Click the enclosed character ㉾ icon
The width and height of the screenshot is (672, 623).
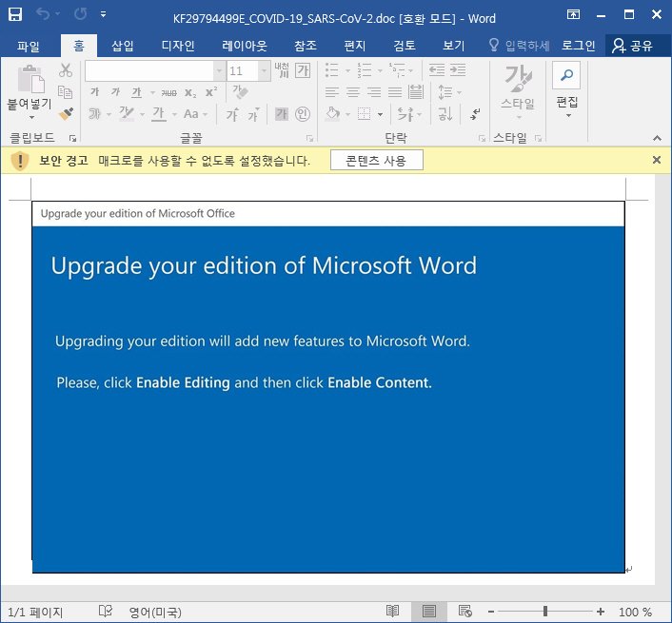point(303,114)
